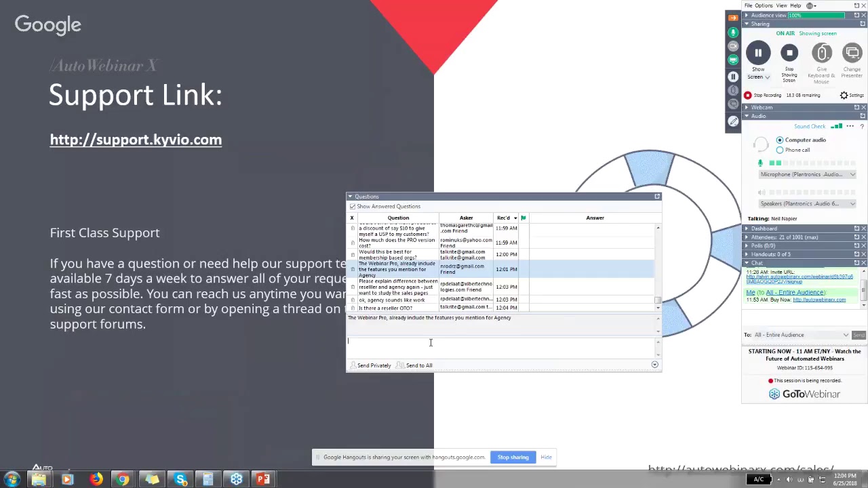The height and width of the screenshot is (488, 868).
Task: Select the 'Is there a reseller OTO?' question
Action: (x=502, y=308)
